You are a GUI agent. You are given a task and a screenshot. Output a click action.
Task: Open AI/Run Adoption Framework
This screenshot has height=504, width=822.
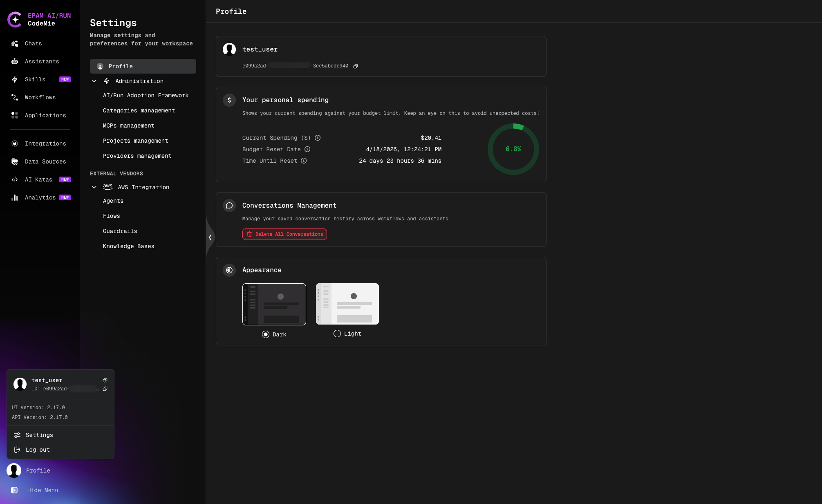point(146,95)
